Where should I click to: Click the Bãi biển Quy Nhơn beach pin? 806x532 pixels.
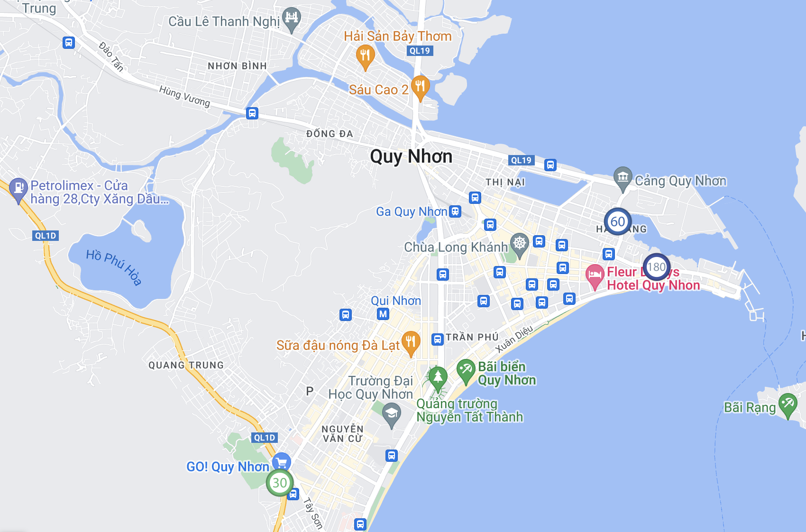coord(466,371)
